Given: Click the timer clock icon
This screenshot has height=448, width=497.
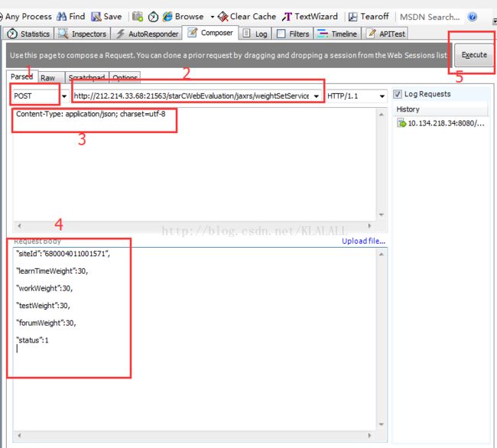Looking at the screenshot, I should pos(153,16).
